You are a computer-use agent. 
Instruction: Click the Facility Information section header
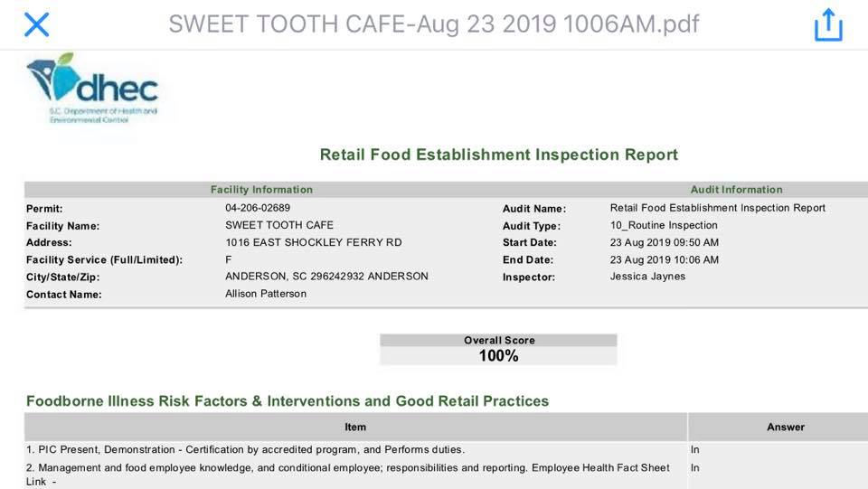(x=261, y=190)
